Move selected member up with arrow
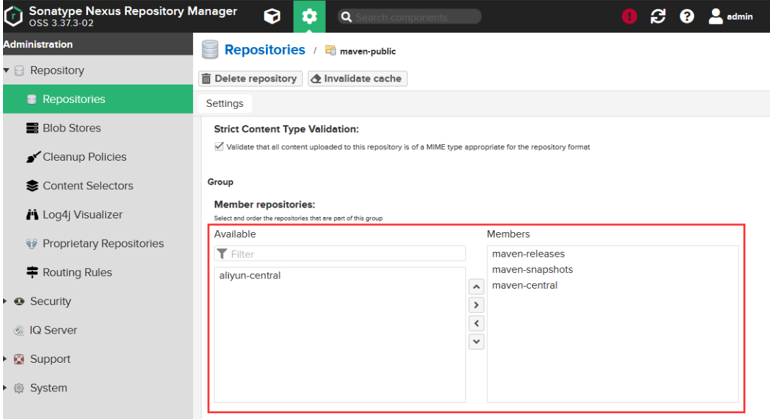Viewport: 770px width, 419px height. 476,287
